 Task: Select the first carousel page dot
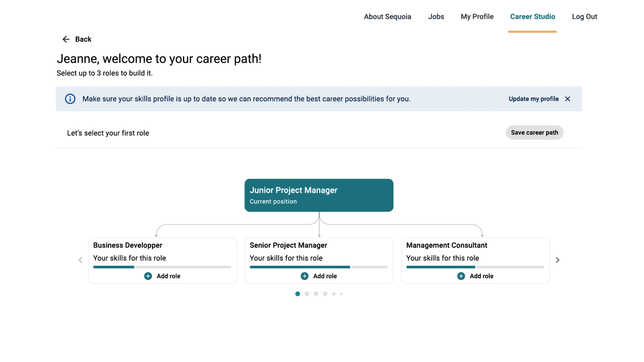tap(298, 294)
